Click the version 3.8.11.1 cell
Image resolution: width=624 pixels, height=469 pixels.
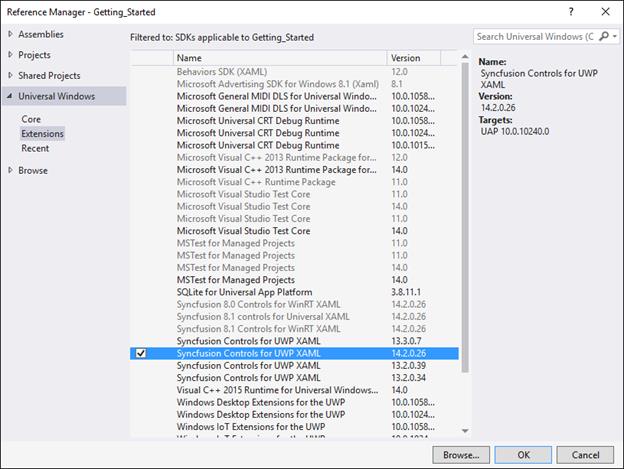click(406, 292)
